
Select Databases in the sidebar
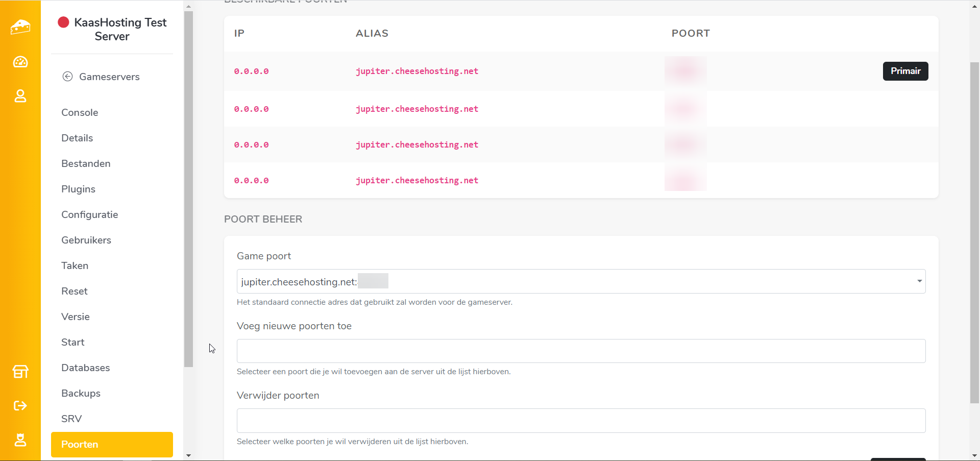pyautogui.click(x=85, y=368)
